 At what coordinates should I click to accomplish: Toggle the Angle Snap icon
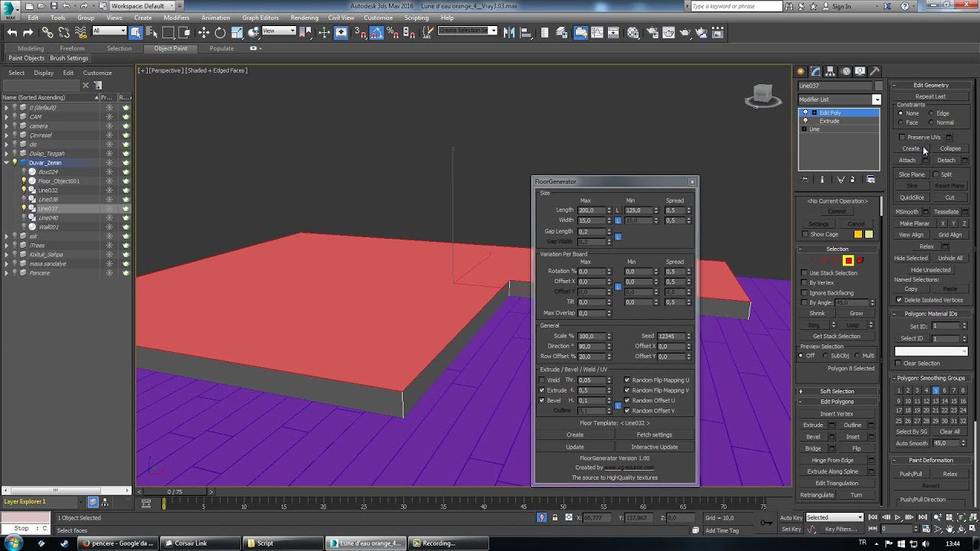pyautogui.click(x=375, y=32)
